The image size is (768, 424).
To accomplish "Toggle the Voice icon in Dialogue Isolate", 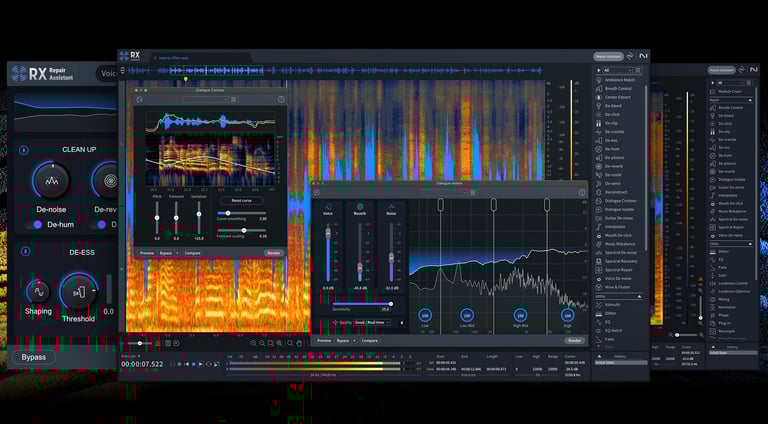I will click(x=328, y=207).
